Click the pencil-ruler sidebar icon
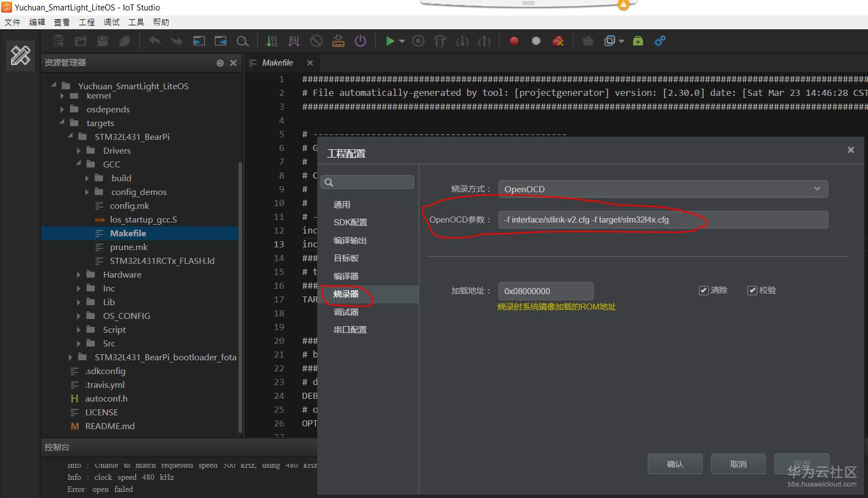The width and height of the screenshot is (868, 498). [20, 56]
